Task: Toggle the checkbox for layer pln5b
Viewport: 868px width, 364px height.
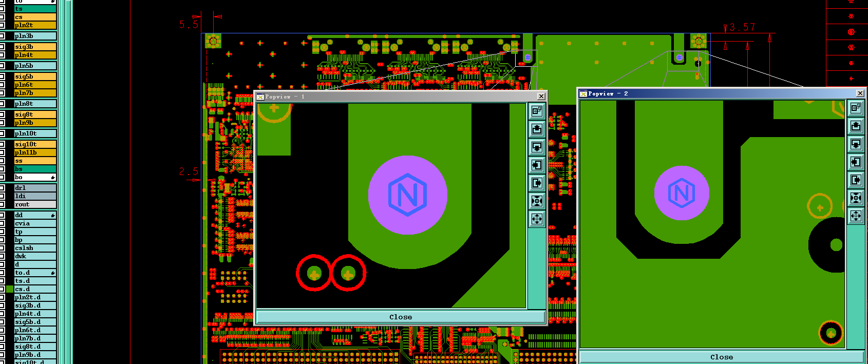Action: pos(2,66)
